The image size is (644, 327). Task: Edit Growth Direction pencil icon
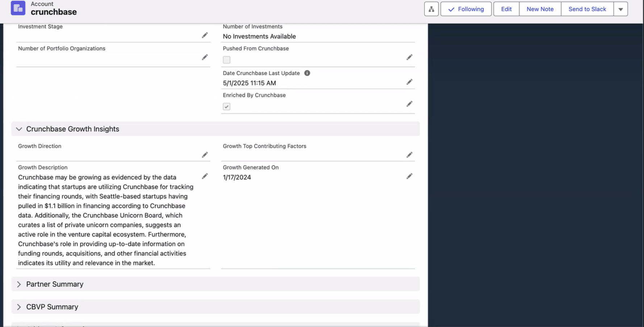coord(205,155)
